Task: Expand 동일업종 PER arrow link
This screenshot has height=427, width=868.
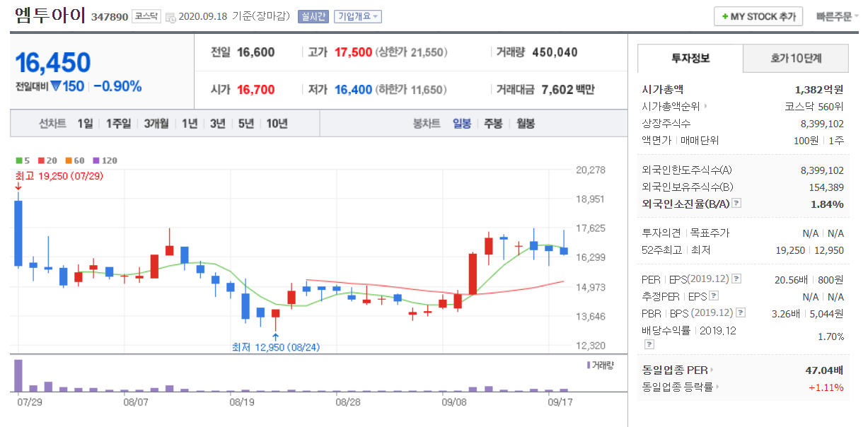Action: [x=712, y=370]
